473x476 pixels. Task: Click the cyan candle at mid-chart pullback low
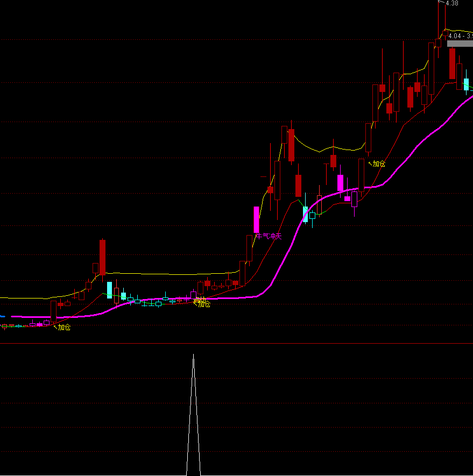(306, 214)
